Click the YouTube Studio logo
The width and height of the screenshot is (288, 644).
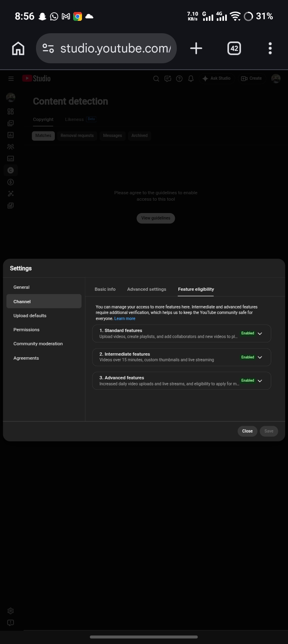[36, 78]
